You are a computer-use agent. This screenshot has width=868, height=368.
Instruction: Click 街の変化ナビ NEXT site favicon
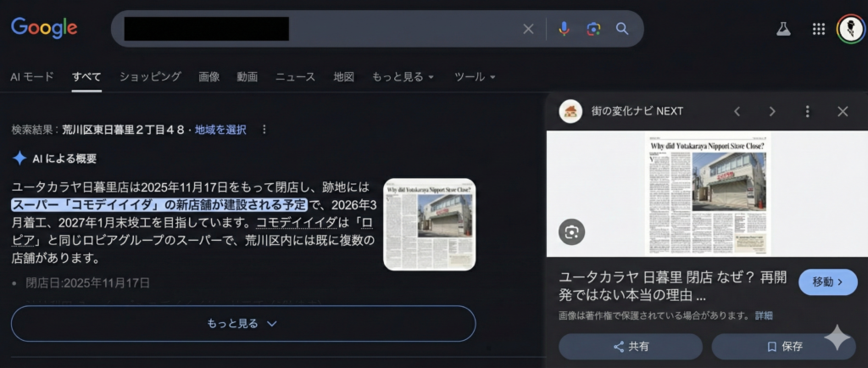[x=570, y=111]
